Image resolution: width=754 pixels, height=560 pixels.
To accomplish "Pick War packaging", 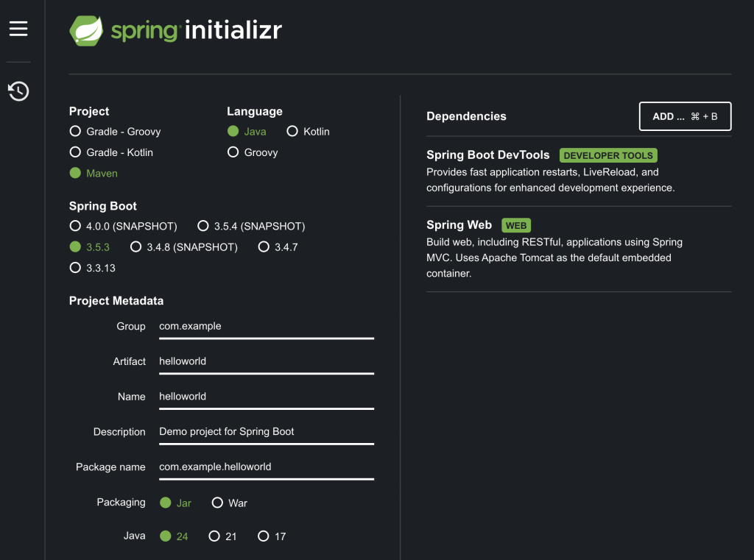I will point(230,503).
